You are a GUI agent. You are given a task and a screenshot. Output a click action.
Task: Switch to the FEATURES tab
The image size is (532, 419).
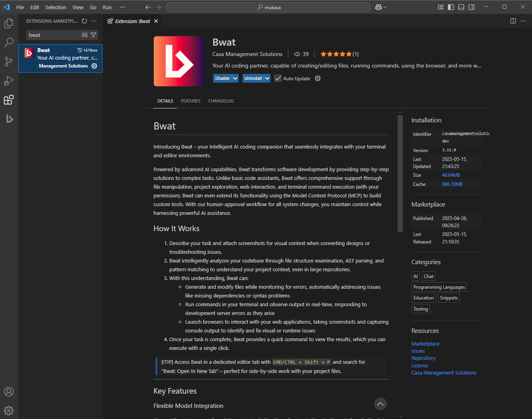(191, 101)
